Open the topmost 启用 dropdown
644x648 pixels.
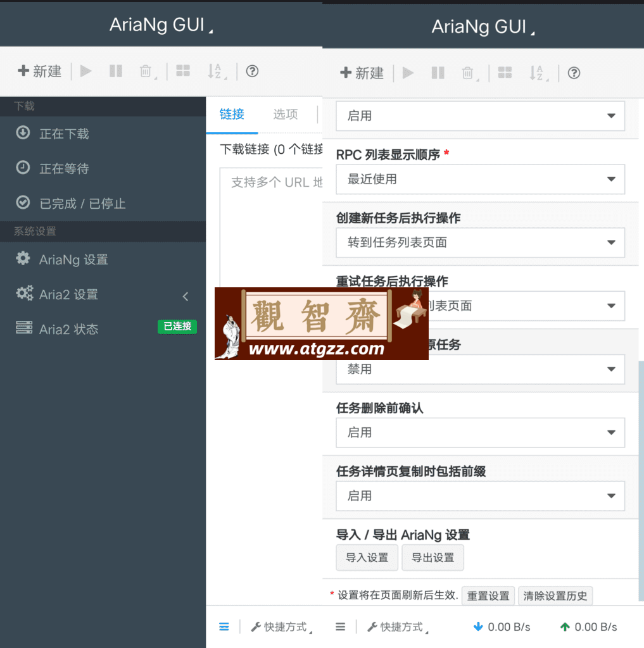click(x=480, y=116)
